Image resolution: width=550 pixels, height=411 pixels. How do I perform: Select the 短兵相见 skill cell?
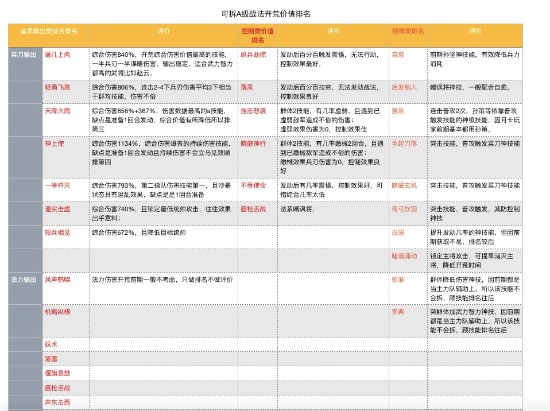click(x=66, y=237)
